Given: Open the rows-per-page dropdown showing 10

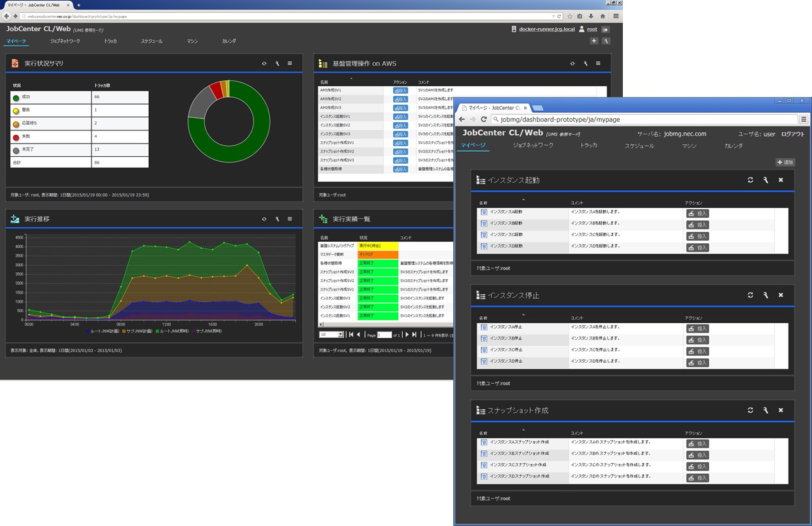Looking at the screenshot, I should [331, 334].
